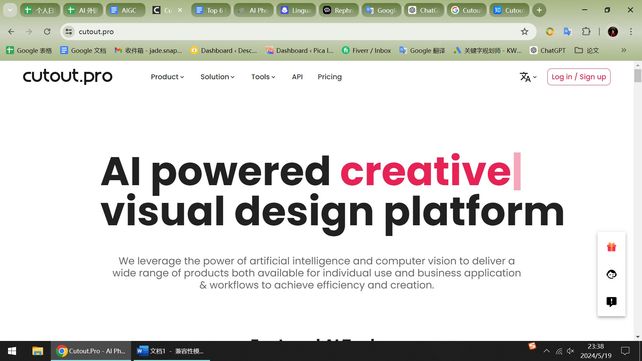Show the clock reading 23:38

click(596, 346)
